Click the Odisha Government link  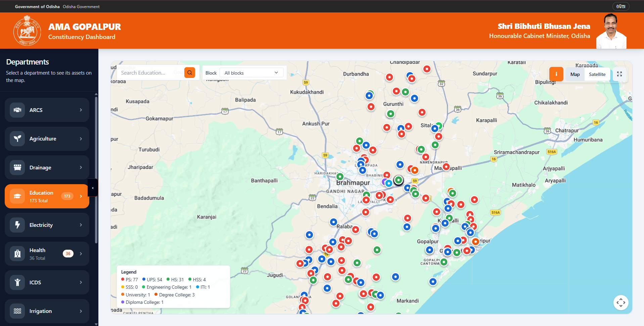pyautogui.click(x=81, y=6)
